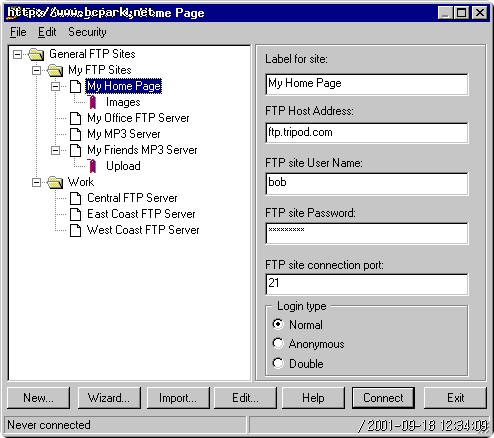Collapse the My Friends MP3 Server node
Viewport: 494px width, 438px height.
point(55,150)
